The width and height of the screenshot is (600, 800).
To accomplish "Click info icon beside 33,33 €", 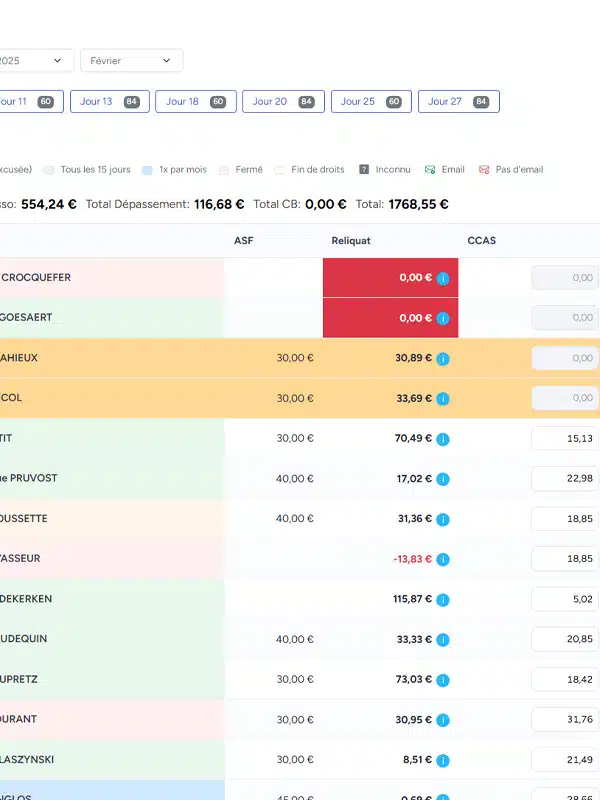I will point(443,639).
